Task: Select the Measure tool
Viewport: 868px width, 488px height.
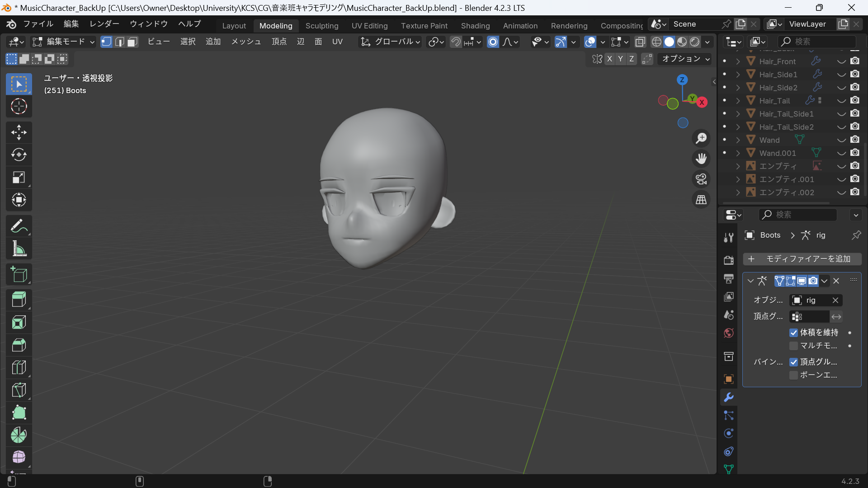Action: click(19, 249)
